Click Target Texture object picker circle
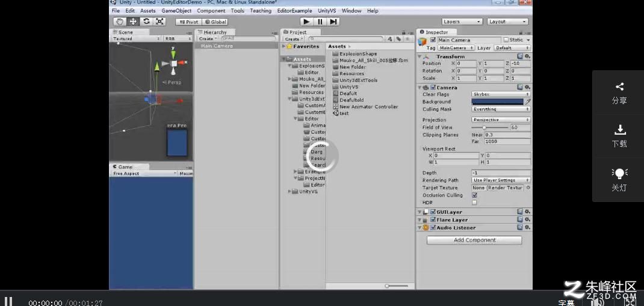The width and height of the screenshot is (644, 306). click(528, 188)
